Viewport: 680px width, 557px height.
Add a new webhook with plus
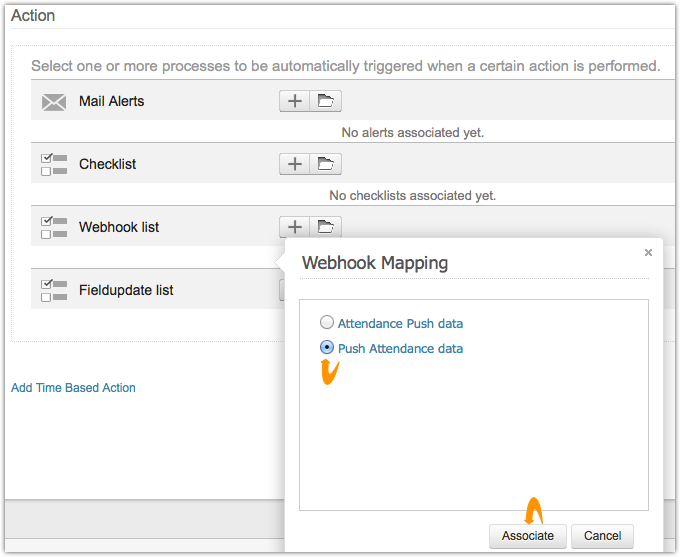295,227
